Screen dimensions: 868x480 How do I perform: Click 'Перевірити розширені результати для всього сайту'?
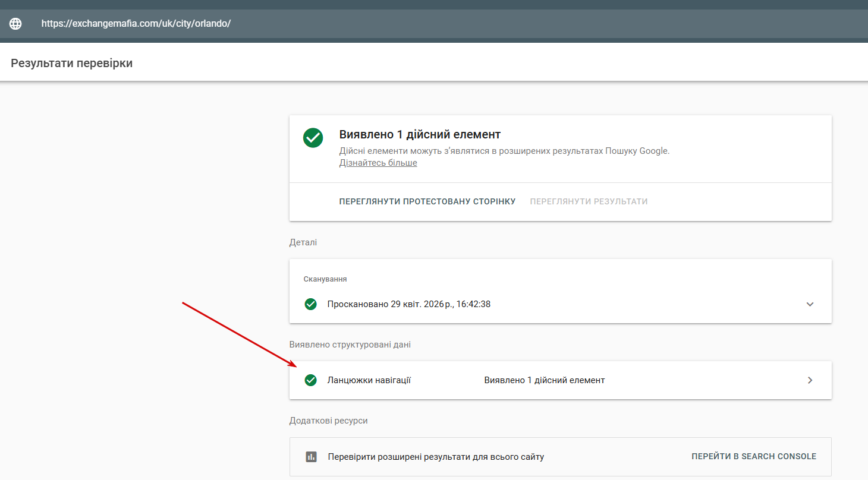point(436,457)
